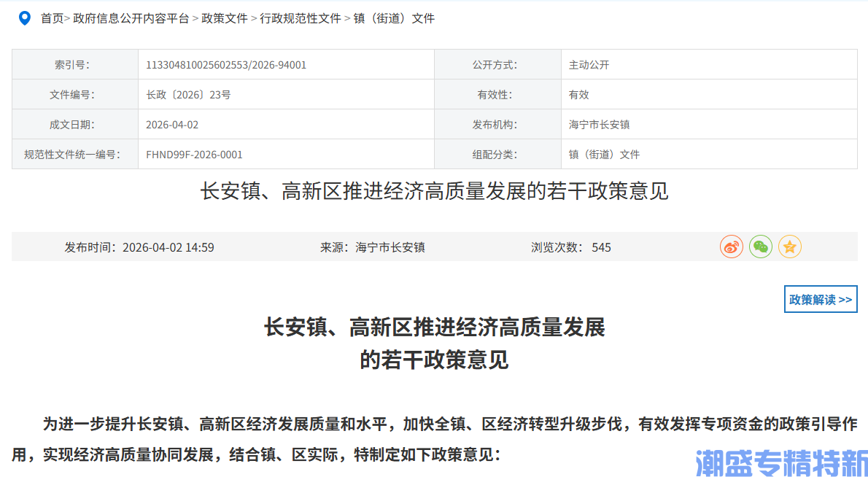This screenshot has height=477, width=868.
Task: Click 来源：海宁市长安镇 in the info bar
Action: (x=373, y=247)
